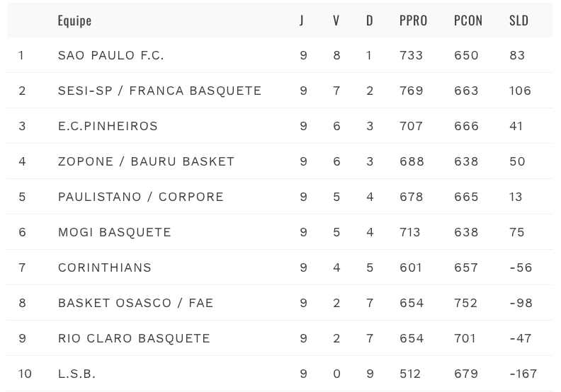Select PAULISTANO / CORPORE team name
This screenshot has height=392, width=561.
click(141, 197)
